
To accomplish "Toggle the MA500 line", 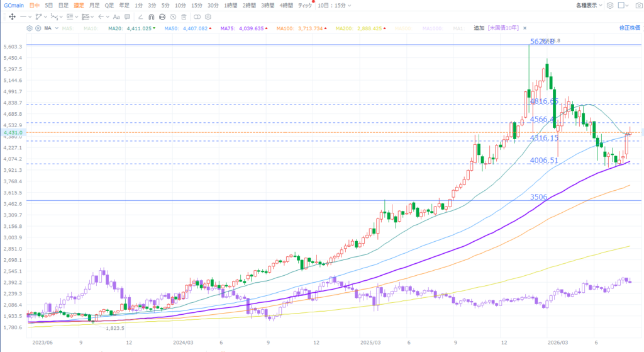I will point(402,28).
